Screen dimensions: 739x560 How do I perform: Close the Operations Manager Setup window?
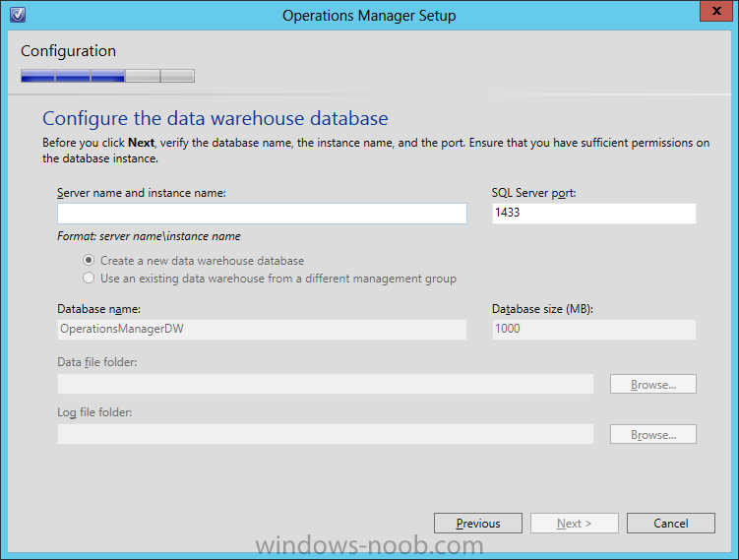coord(716,11)
